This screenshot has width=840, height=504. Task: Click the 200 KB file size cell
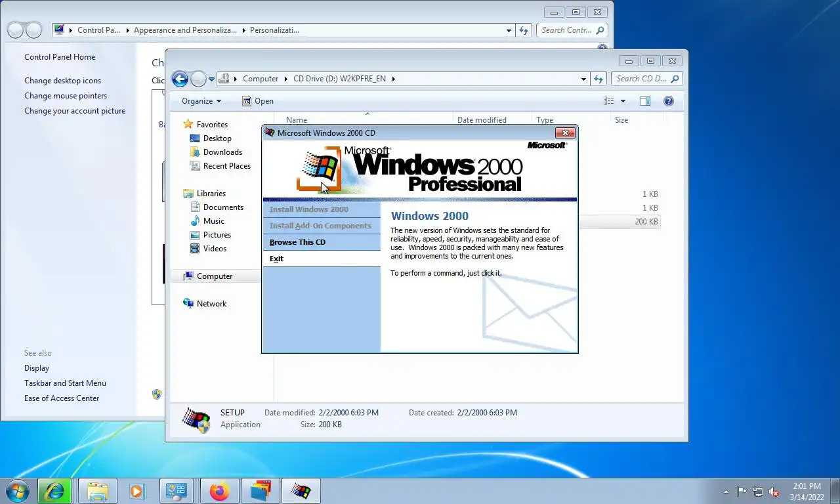tap(646, 222)
